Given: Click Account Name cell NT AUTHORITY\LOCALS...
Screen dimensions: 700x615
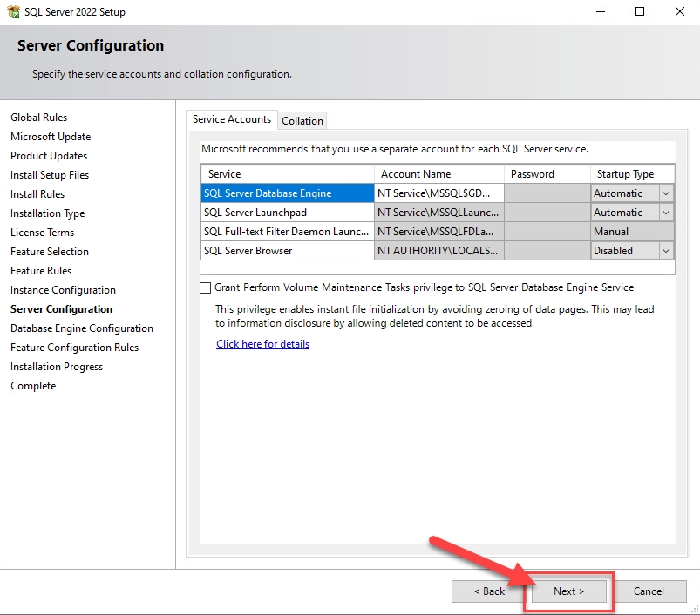Looking at the screenshot, I should [x=439, y=251].
